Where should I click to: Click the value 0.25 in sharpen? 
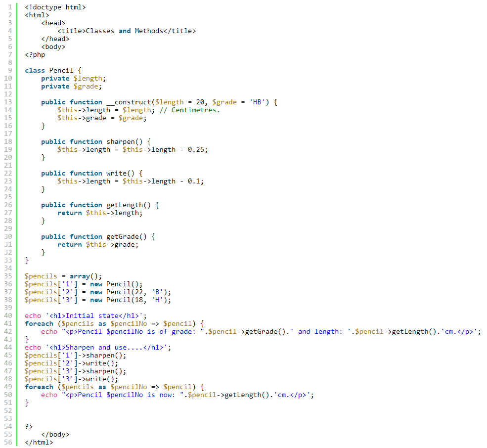[x=196, y=149]
